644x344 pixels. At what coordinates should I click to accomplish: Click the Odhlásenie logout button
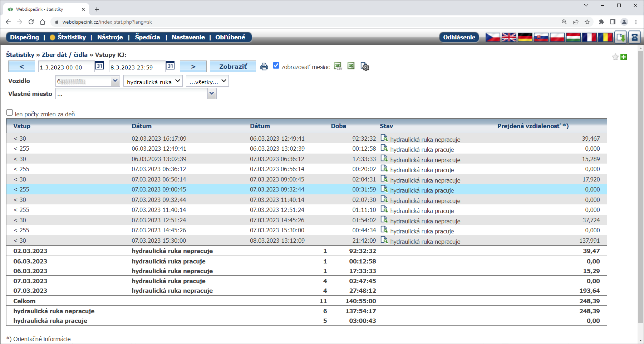(459, 37)
